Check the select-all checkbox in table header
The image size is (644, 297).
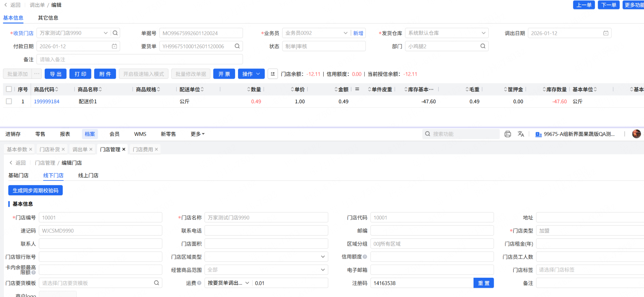9,89
